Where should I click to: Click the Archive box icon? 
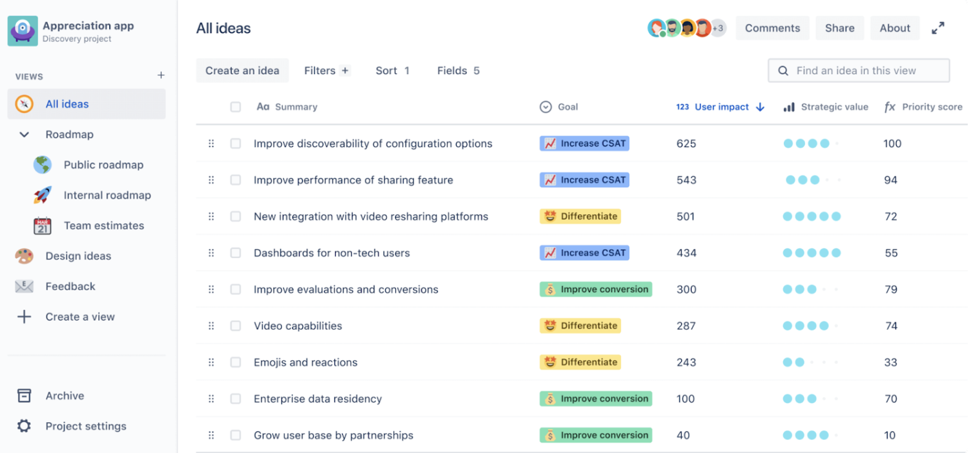[x=24, y=396]
